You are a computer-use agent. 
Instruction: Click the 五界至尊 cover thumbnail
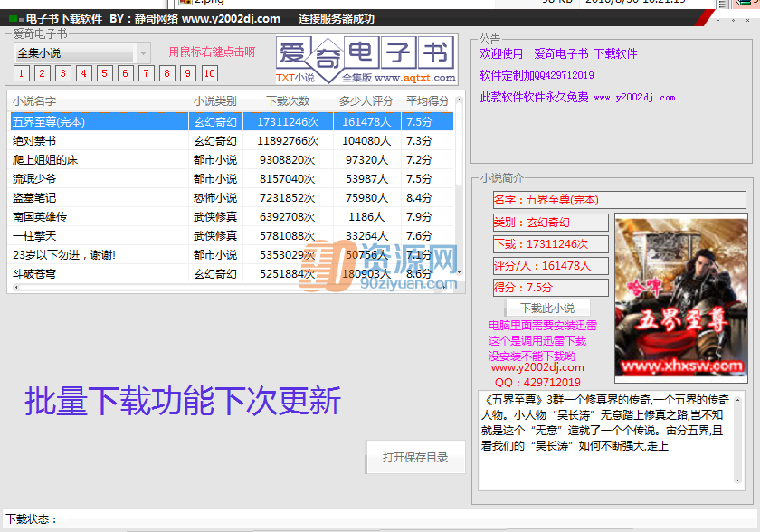coord(681,298)
